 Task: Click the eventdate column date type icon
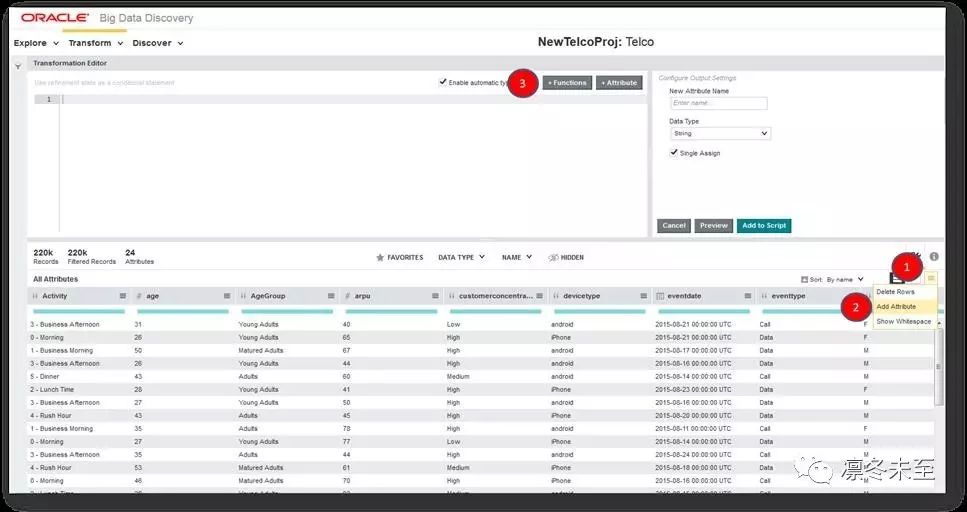tap(660, 296)
